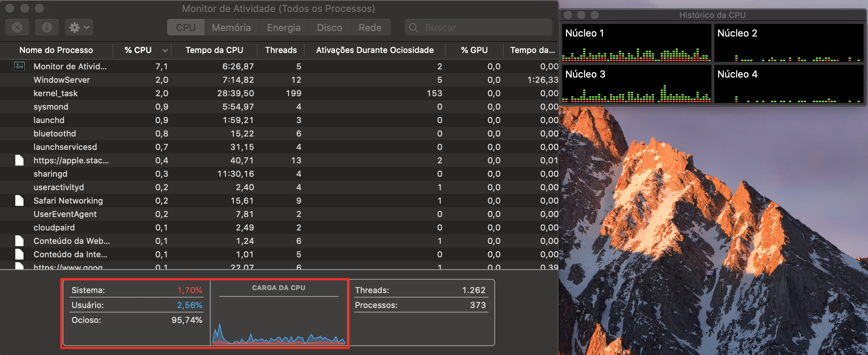Click the Conteúdo da Inte... process icon
Viewport: 868px width, 355px height.
click(x=19, y=254)
